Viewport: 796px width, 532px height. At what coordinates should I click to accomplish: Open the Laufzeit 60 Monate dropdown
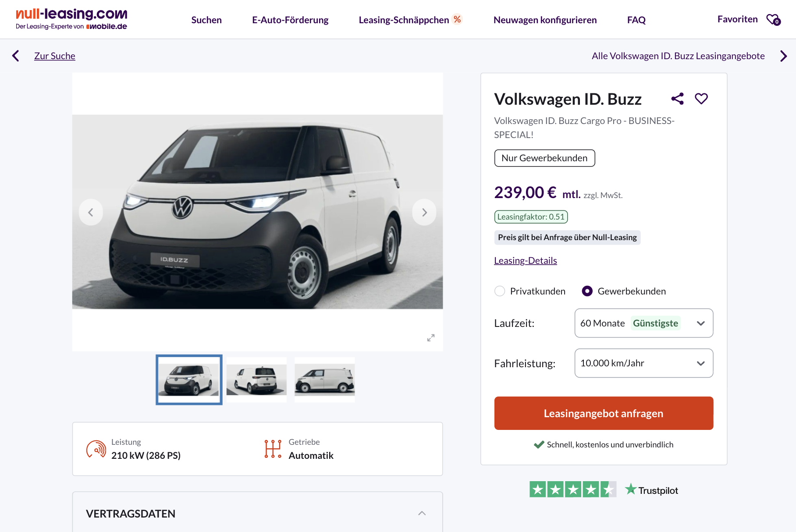[x=643, y=323]
